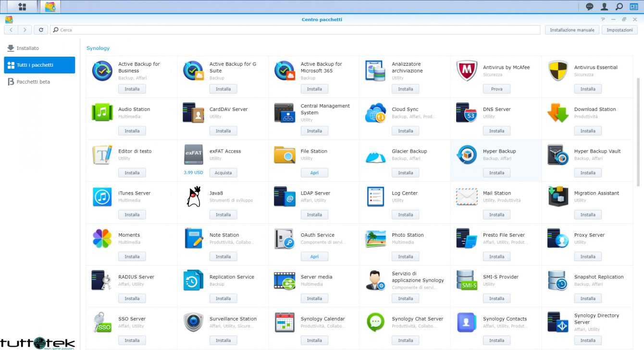
Task: Click Prova for Antivirus by McAfee
Action: coord(496,89)
